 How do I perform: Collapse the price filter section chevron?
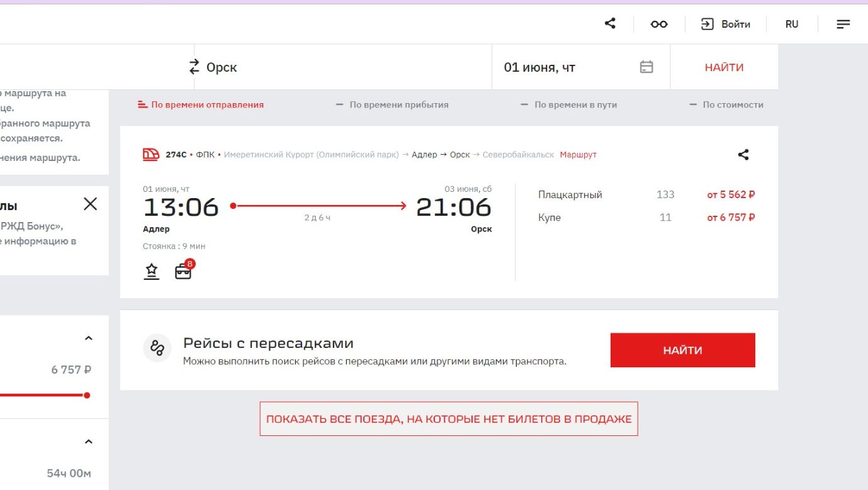tap(89, 338)
